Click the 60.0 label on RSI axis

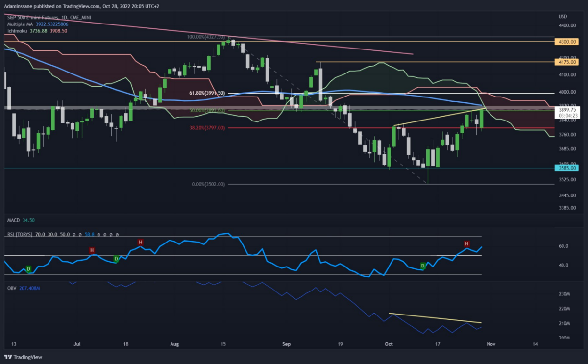(x=563, y=246)
